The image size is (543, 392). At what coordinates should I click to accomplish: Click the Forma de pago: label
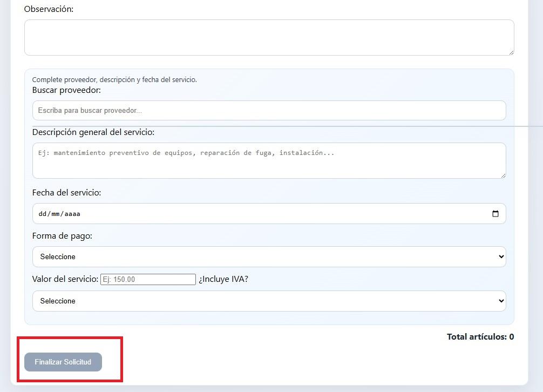(x=62, y=236)
